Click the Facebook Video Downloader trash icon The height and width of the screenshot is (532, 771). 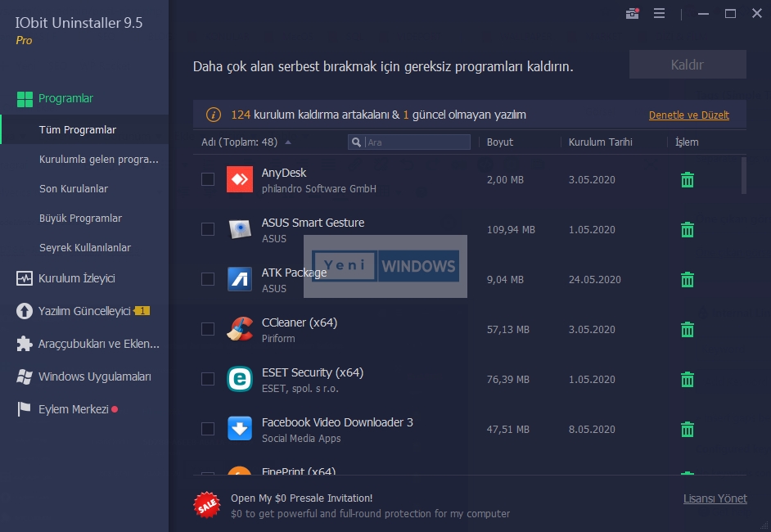coord(687,429)
